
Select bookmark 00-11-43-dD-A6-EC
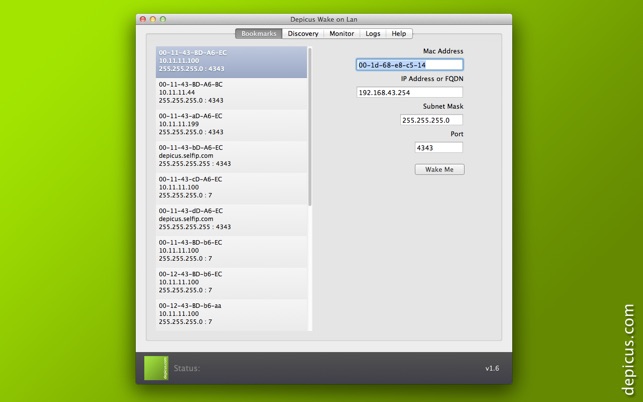point(231,220)
